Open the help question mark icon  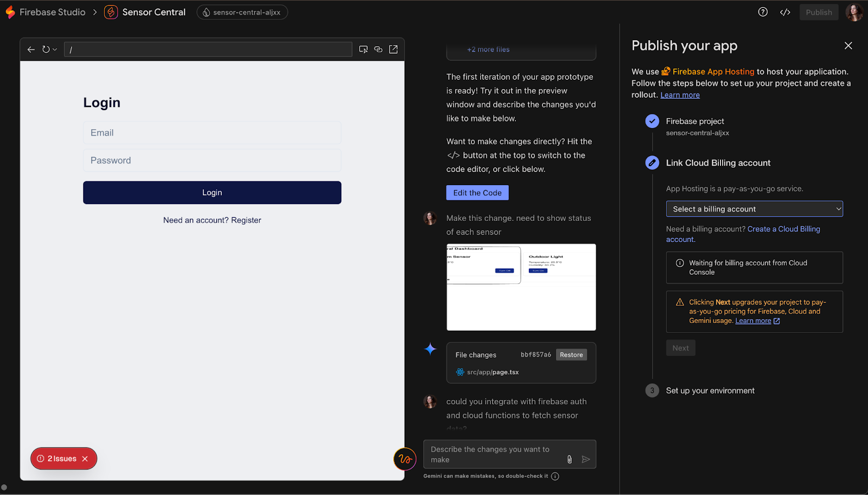click(763, 12)
